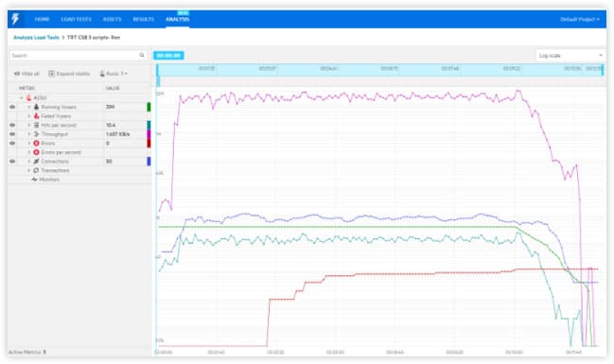Viewport: 614px width, 364px height.
Task: Click the search magnifier icon
Action: click(142, 55)
